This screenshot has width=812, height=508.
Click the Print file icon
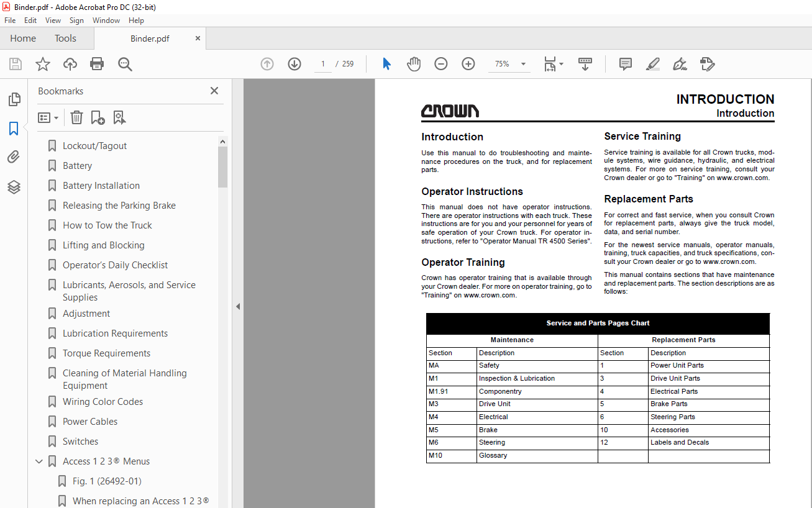tap(97, 64)
